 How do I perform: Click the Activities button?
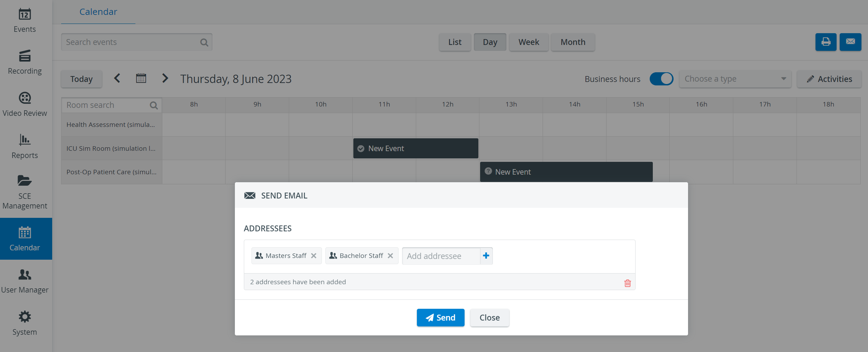click(x=829, y=79)
